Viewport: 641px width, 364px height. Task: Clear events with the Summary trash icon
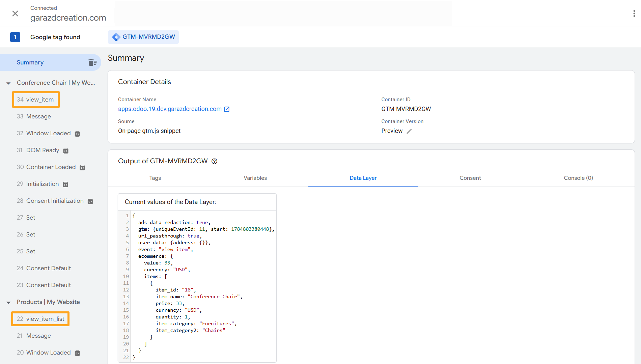point(92,62)
